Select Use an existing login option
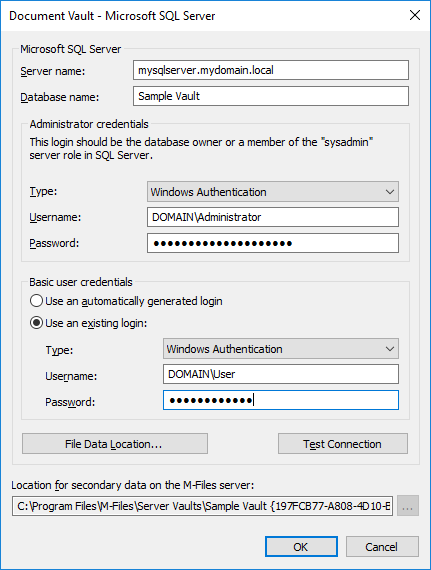This screenshot has width=431, height=570. (x=36, y=323)
